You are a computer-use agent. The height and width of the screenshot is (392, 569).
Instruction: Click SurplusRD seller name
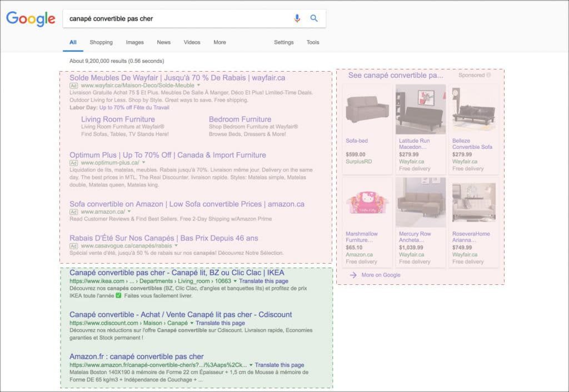tap(359, 162)
